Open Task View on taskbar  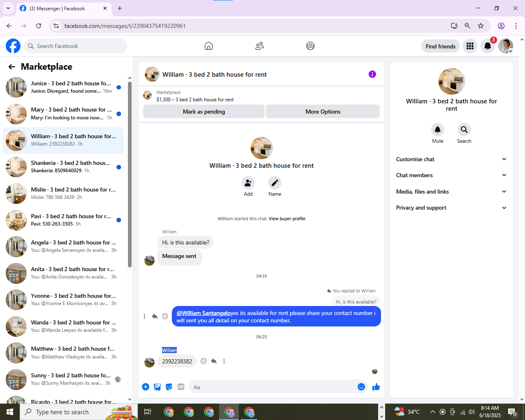click(x=148, y=412)
